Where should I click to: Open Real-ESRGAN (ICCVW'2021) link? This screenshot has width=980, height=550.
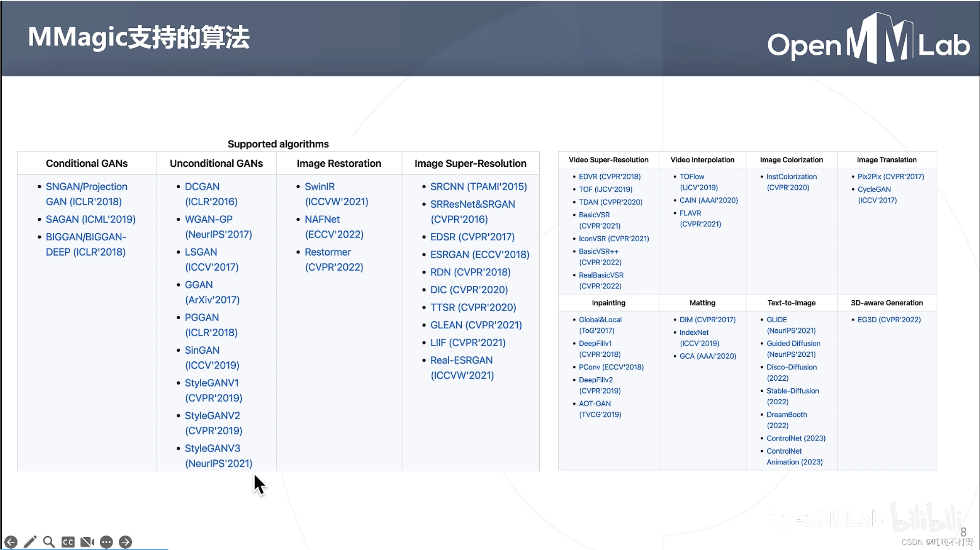coord(462,368)
